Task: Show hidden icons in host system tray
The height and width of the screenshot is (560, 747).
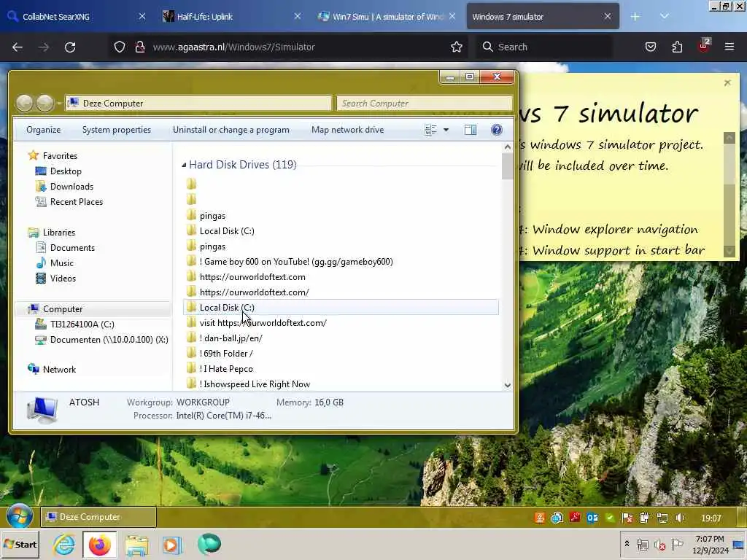Action: [x=627, y=544]
